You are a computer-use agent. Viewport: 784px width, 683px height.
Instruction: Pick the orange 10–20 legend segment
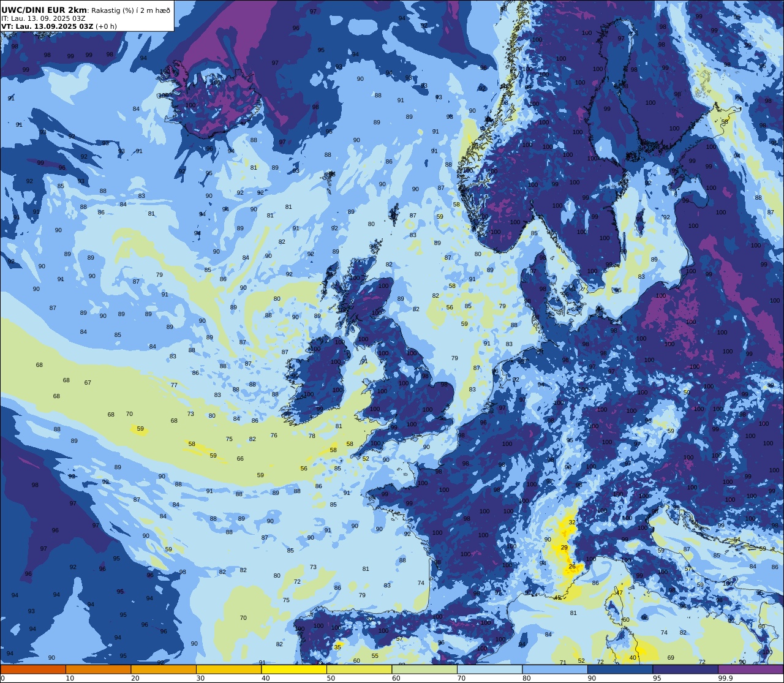(x=98, y=670)
